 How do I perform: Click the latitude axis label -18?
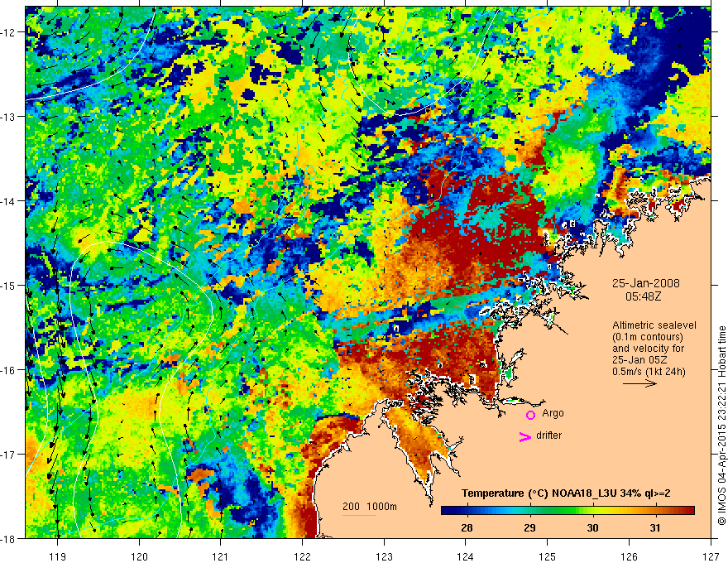coord(9,538)
